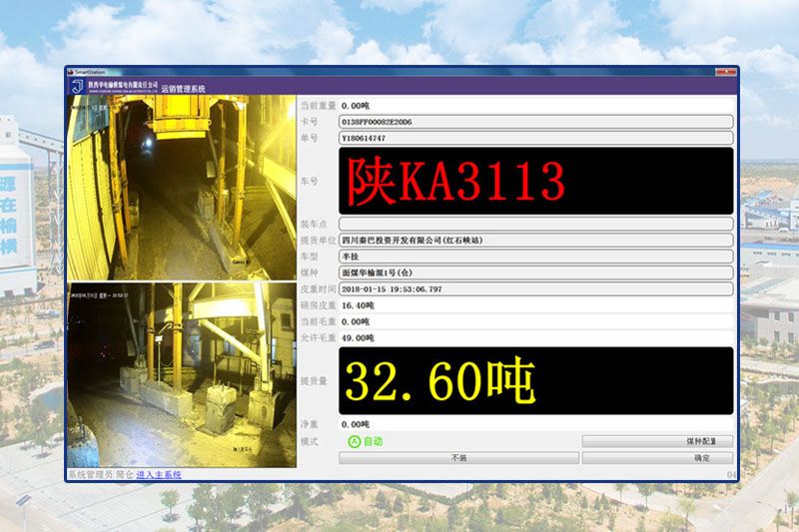This screenshot has height=532, width=799.
Task: Select the 单号 order number field
Action: (535, 138)
